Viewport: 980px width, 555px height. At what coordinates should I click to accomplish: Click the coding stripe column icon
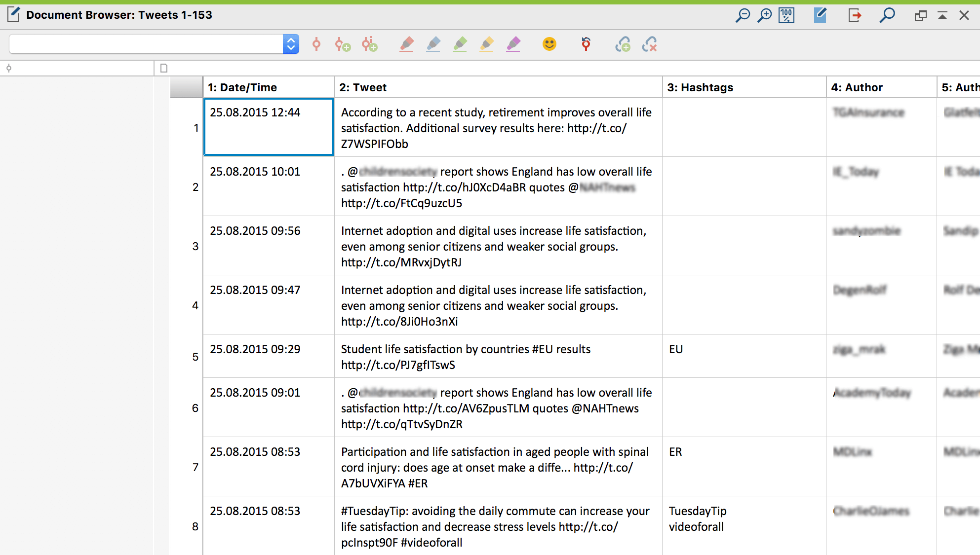[x=9, y=68]
